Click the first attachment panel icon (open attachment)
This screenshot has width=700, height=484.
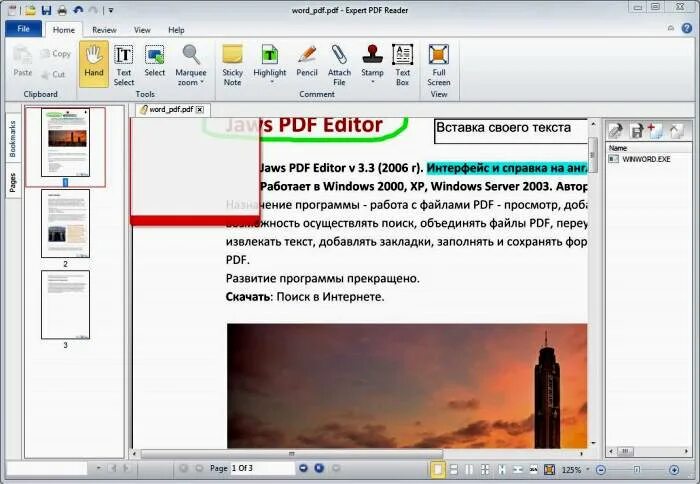[616, 130]
